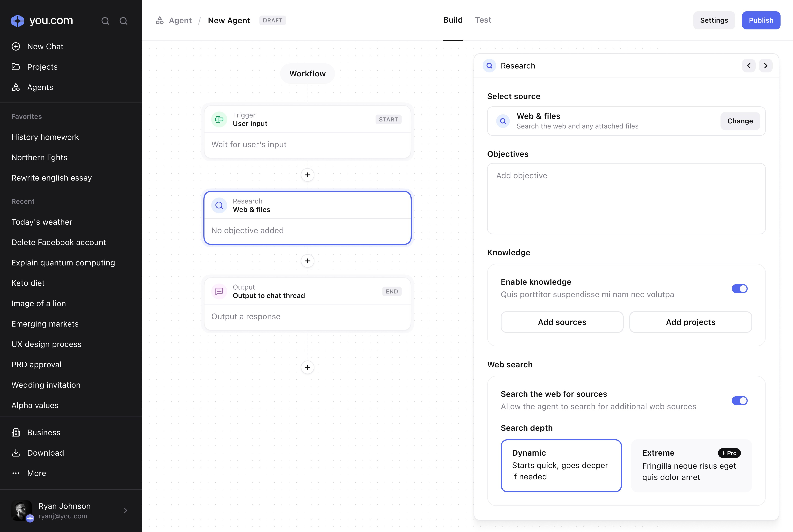The height and width of the screenshot is (532, 793).
Task: Go to next panel with right chevron
Action: coord(765,66)
